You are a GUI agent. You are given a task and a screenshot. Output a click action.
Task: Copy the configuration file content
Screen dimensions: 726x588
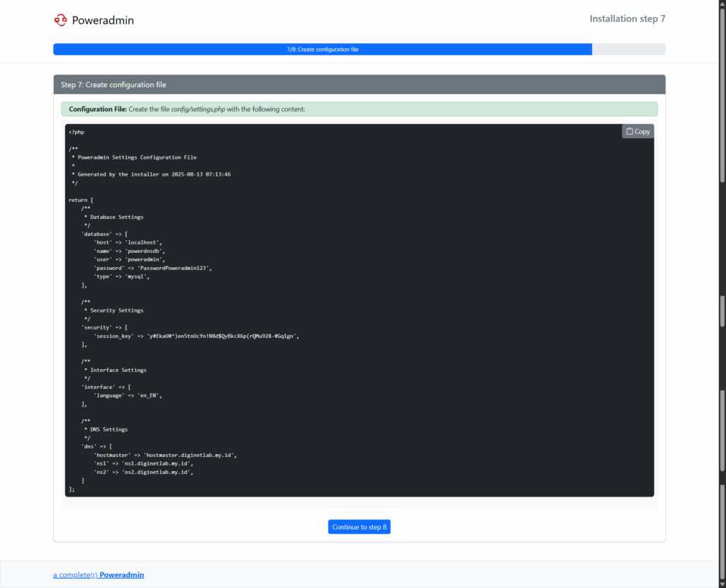pos(637,131)
